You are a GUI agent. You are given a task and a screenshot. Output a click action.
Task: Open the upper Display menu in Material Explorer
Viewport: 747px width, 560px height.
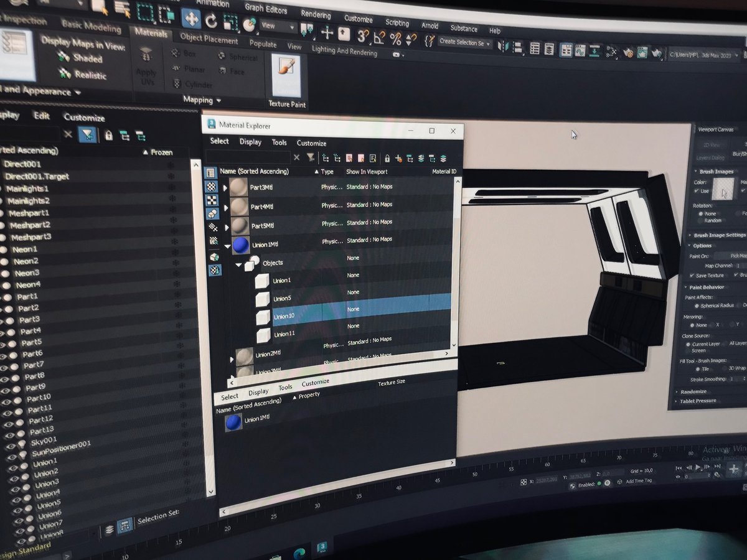250,141
